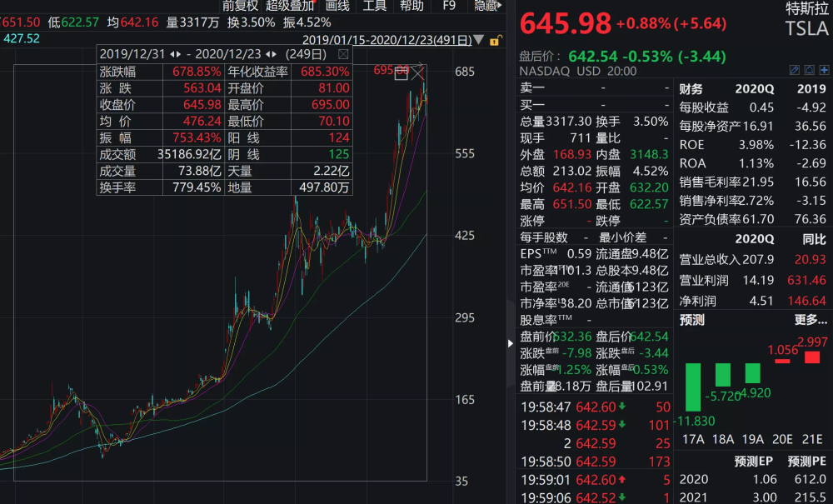Click the 换手率 779.45% value
The image size is (833, 504).
[196, 187]
